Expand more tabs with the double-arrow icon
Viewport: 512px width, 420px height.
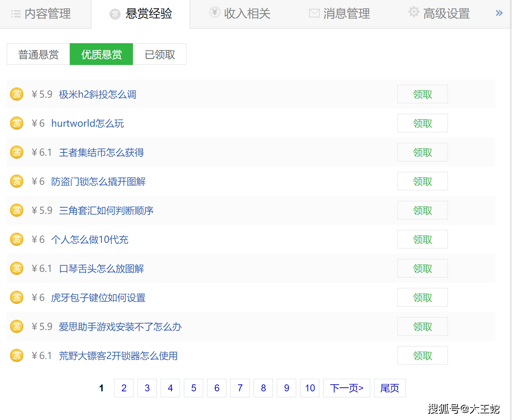pyautogui.click(x=499, y=13)
